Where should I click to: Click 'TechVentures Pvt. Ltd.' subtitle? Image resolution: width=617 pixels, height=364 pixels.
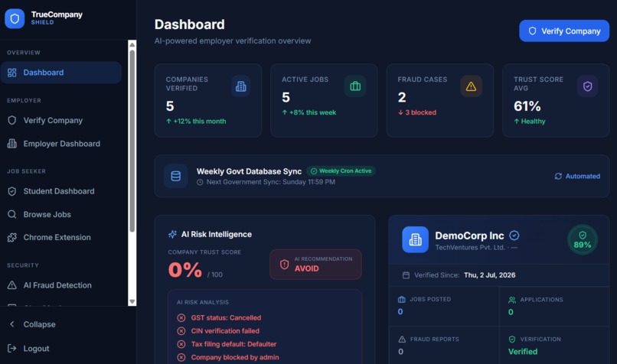(470, 247)
